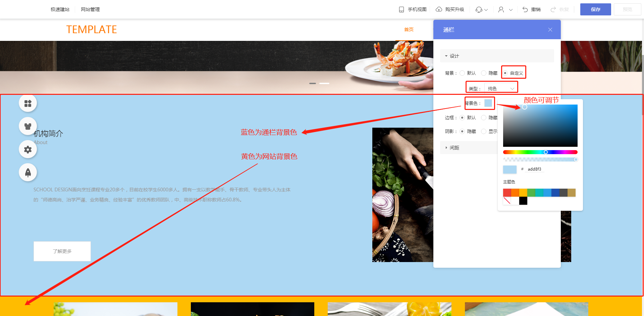Select 隐藏 for shadow
The width and height of the screenshot is (644, 316).
click(x=462, y=131)
